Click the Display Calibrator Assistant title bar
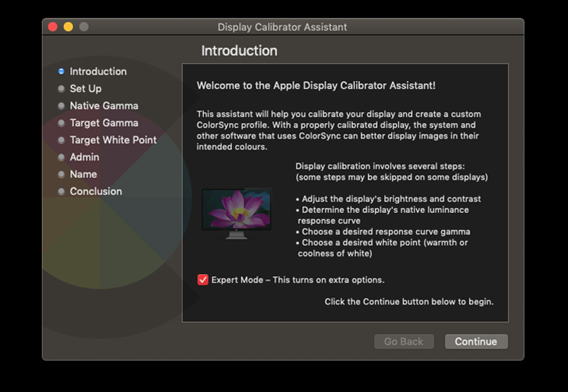 point(283,27)
